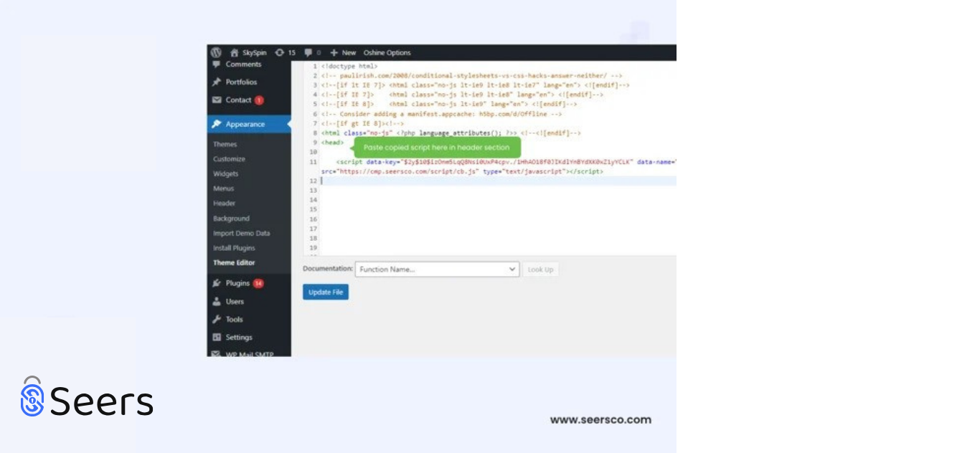
Task: Click the head tag on line 9
Action: [x=332, y=143]
